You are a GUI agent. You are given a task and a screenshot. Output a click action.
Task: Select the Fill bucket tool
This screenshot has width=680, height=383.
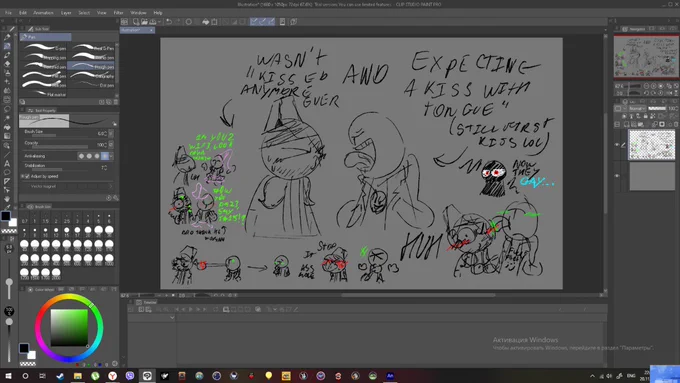[x=7, y=127]
